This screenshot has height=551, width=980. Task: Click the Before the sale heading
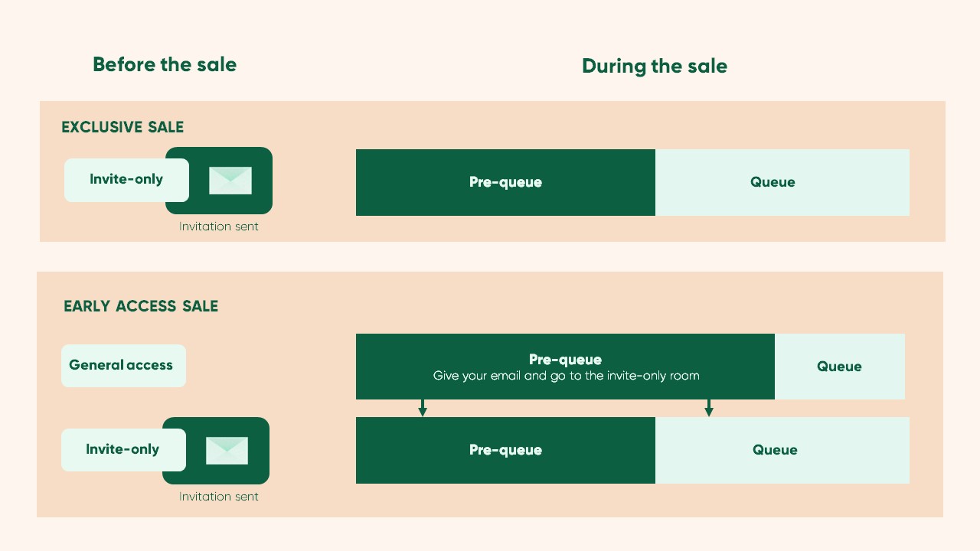pos(165,64)
